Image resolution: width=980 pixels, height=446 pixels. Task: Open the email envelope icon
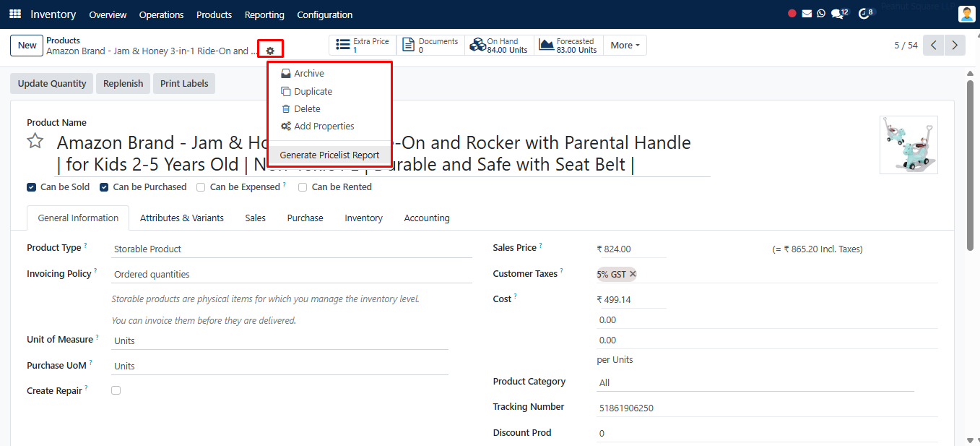(807, 14)
